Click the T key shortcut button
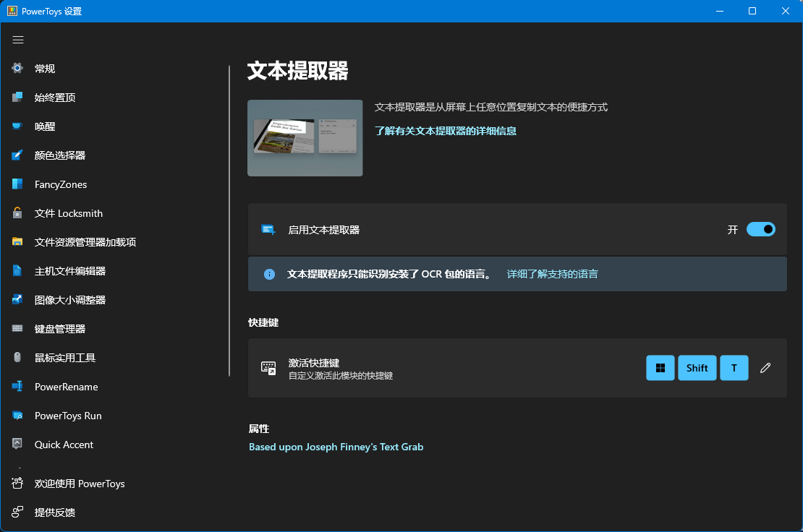Screen dimensions: 803x532 tap(734, 368)
